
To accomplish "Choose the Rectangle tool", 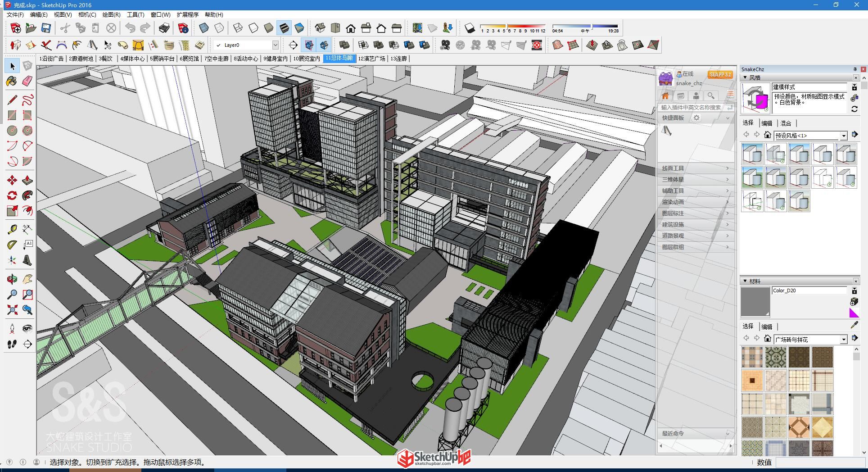I will pos(12,115).
